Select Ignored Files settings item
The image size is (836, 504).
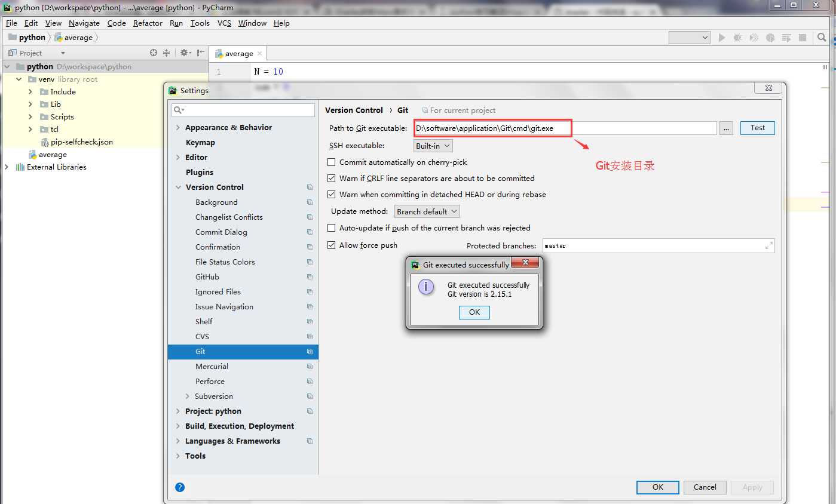coord(218,292)
